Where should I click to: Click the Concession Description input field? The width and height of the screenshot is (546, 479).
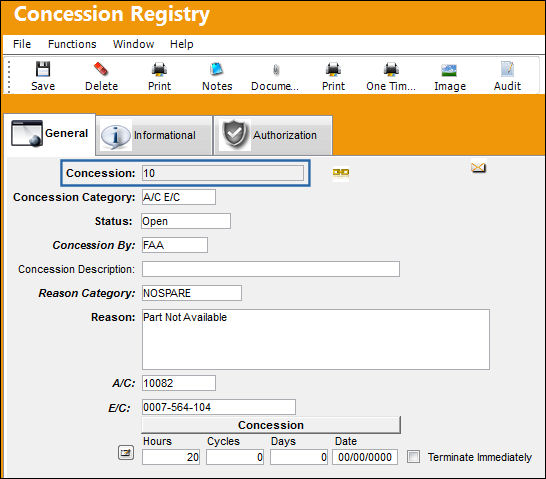271,269
